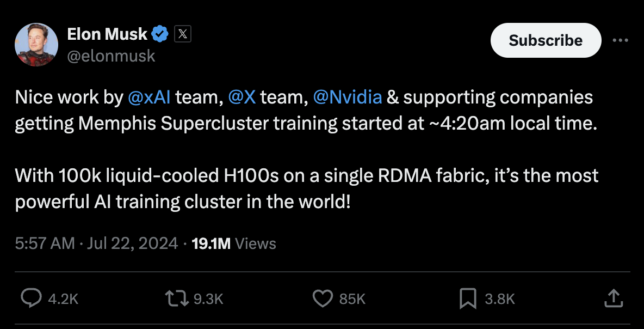Image resolution: width=644 pixels, height=329 pixels.
Task: Click the share upload arrow icon
Action: click(x=613, y=298)
